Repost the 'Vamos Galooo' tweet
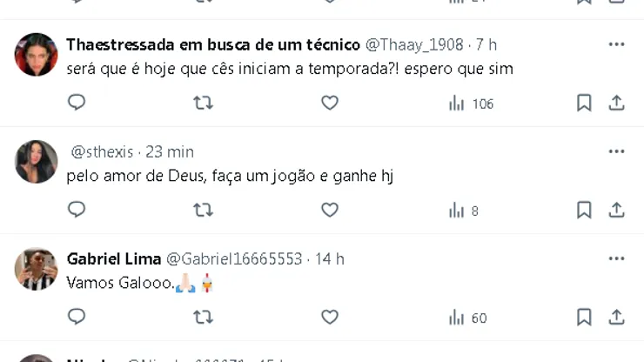 click(203, 317)
